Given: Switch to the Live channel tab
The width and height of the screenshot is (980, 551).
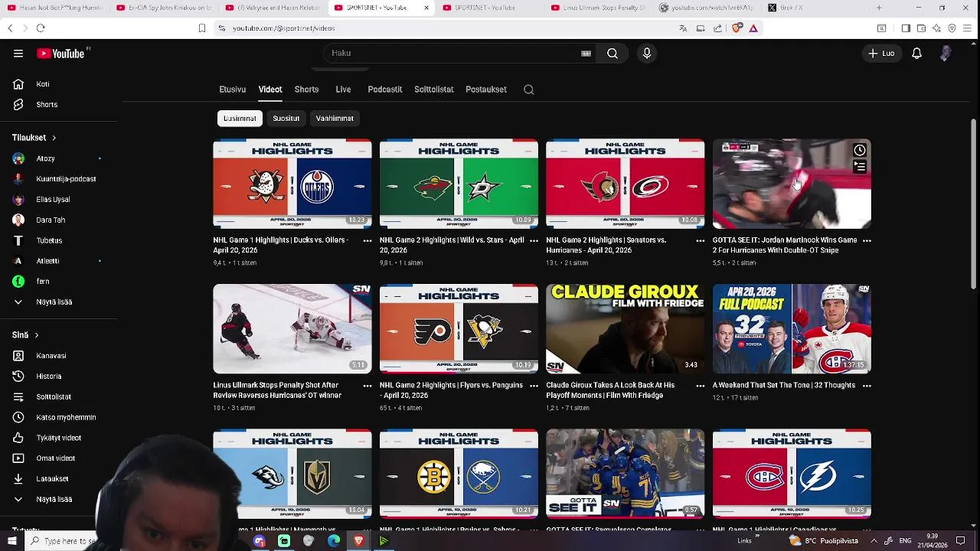Looking at the screenshot, I should (343, 90).
